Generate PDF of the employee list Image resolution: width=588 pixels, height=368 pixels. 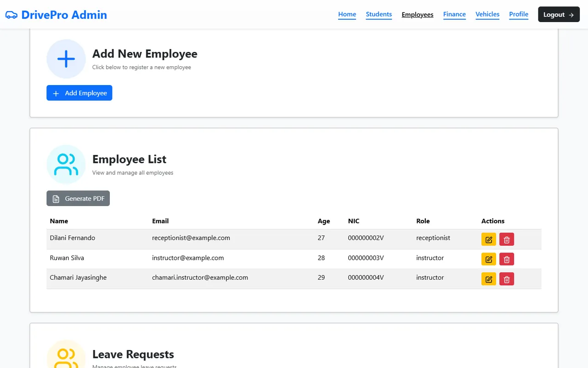point(78,199)
